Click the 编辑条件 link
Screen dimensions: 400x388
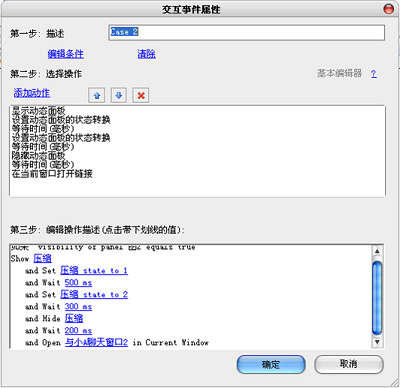pyautogui.click(x=65, y=54)
